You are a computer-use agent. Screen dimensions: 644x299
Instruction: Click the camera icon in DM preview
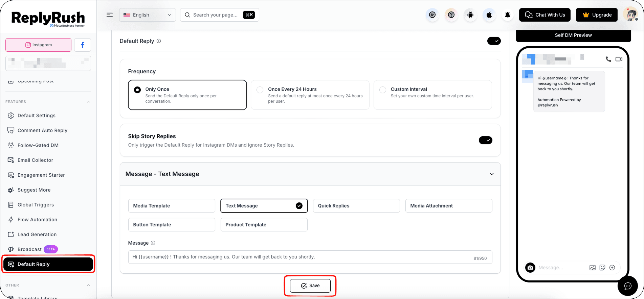(530, 268)
